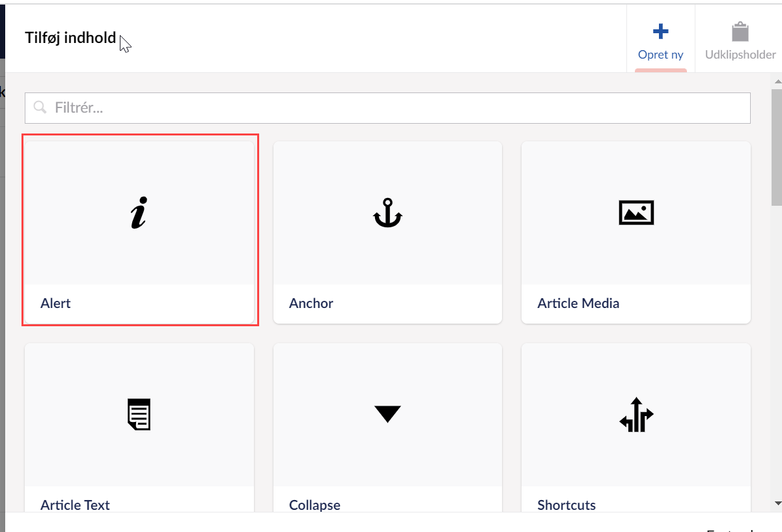The width and height of the screenshot is (782, 532).
Task: Click the scrollbar up arrow
Action: tap(776, 81)
